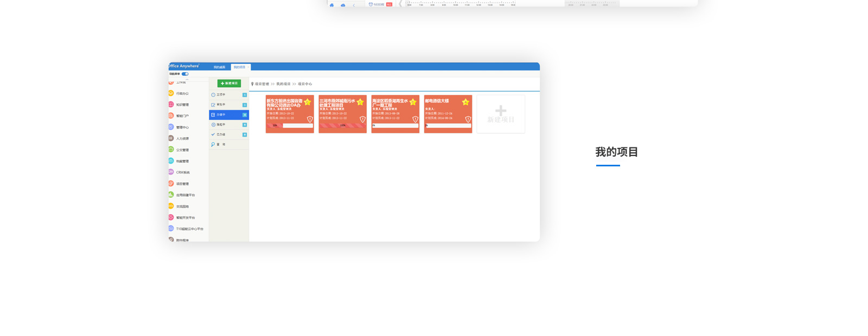Click the 我的项目 breadcrumb link

283,84
